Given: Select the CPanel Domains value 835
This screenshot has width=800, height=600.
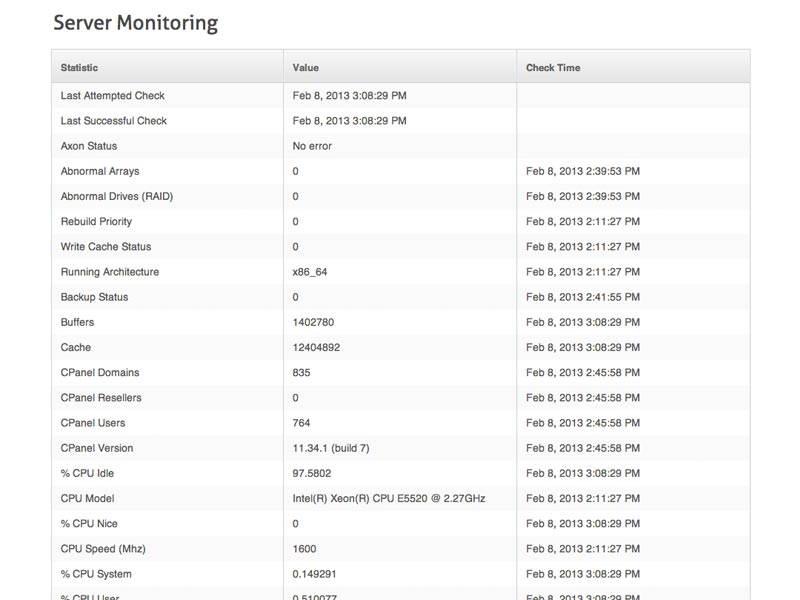Looking at the screenshot, I should (302, 372).
